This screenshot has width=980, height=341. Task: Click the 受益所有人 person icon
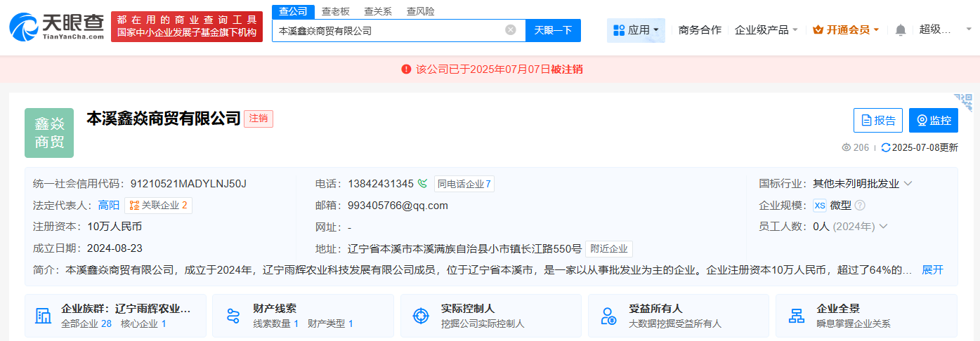point(609,316)
